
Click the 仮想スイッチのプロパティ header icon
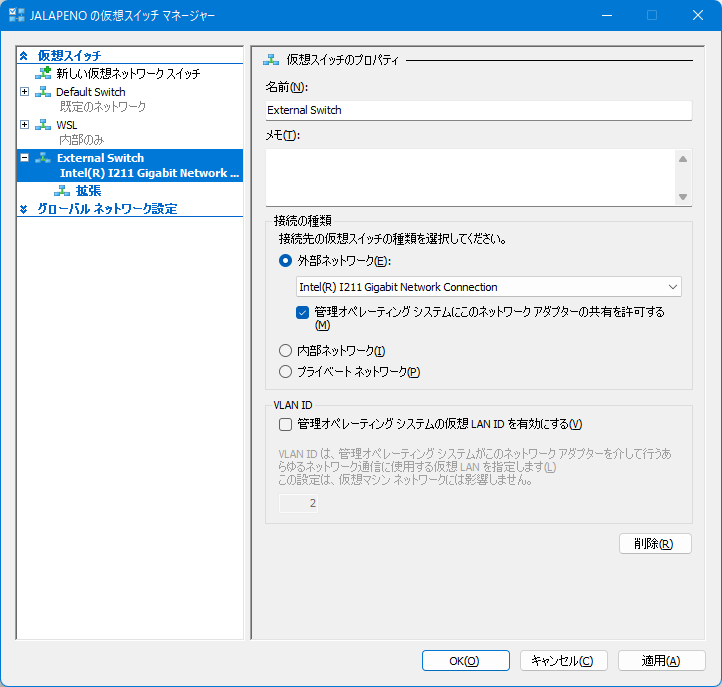(271, 59)
